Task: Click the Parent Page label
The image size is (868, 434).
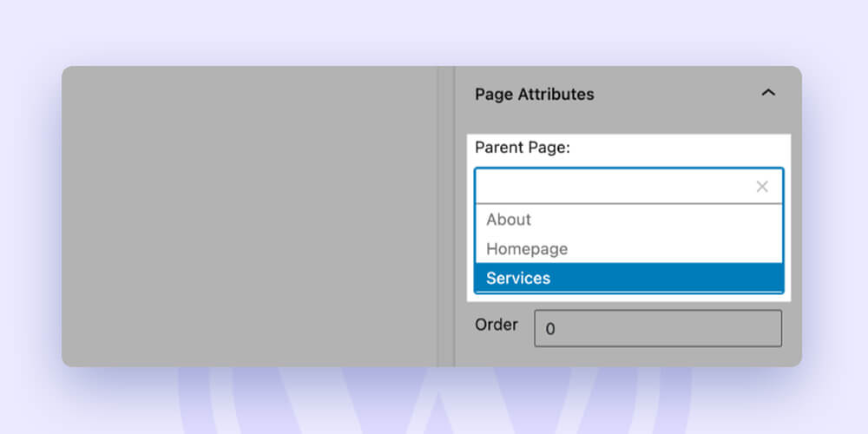Action: pyautogui.click(x=523, y=148)
